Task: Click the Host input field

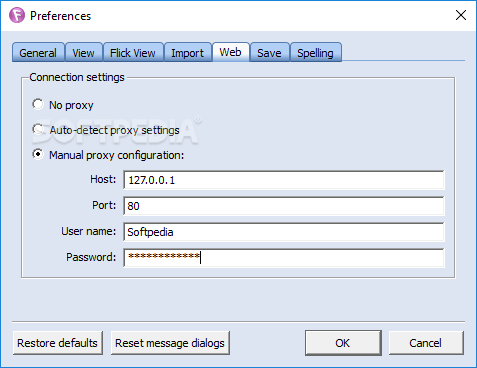Action: click(284, 180)
